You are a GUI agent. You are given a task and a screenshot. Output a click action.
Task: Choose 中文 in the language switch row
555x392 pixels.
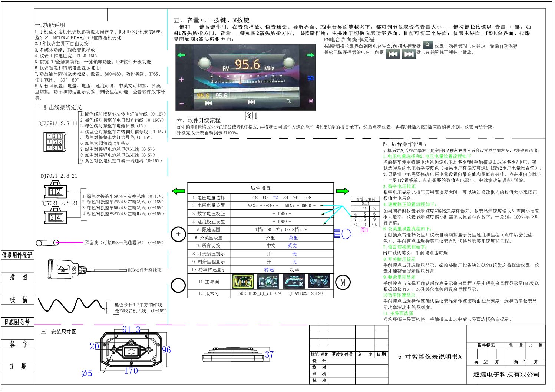271,246
